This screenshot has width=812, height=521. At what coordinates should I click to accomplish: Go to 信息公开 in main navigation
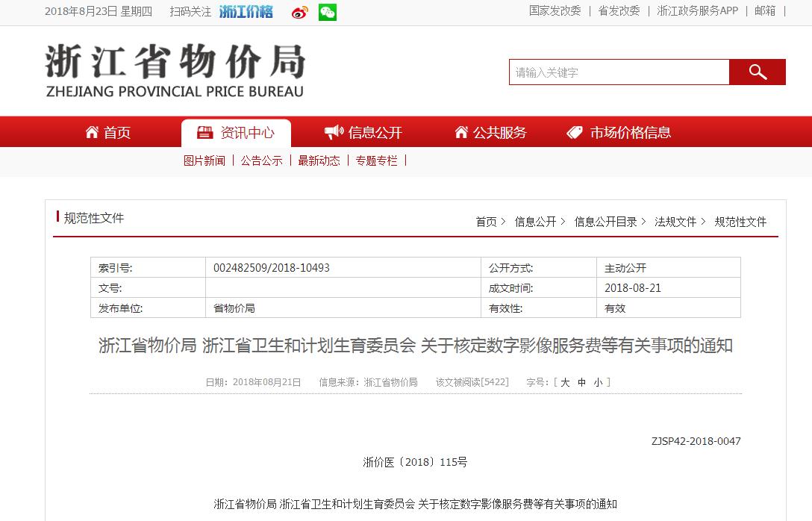363,133
